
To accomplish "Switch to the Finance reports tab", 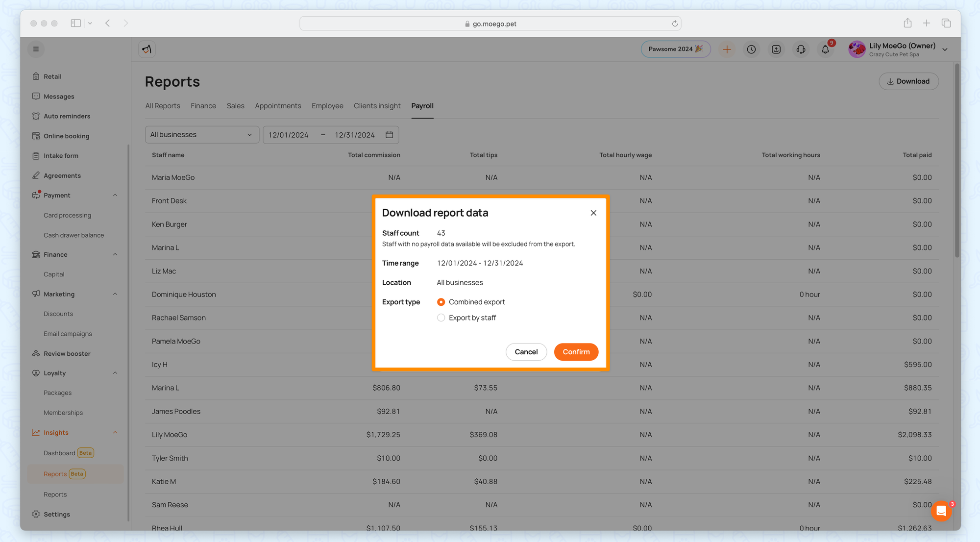I will coord(203,106).
